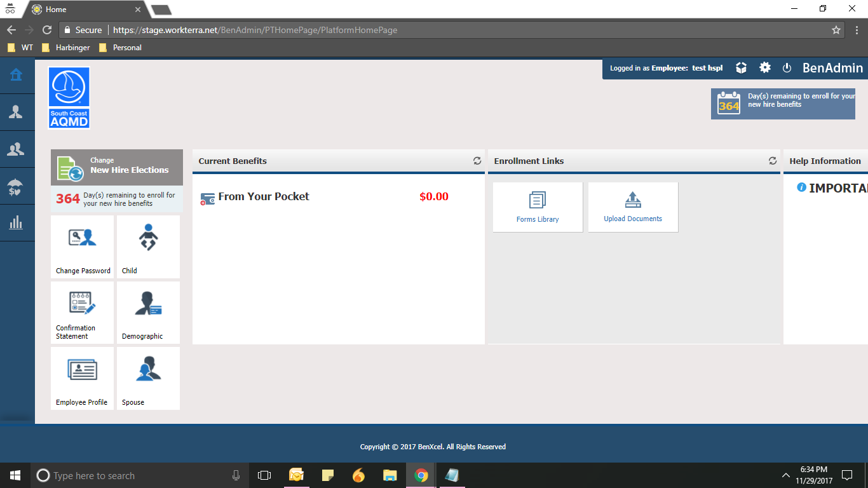Open the home icon in left sidebar
The width and height of the screenshot is (868, 488).
pos(16,75)
